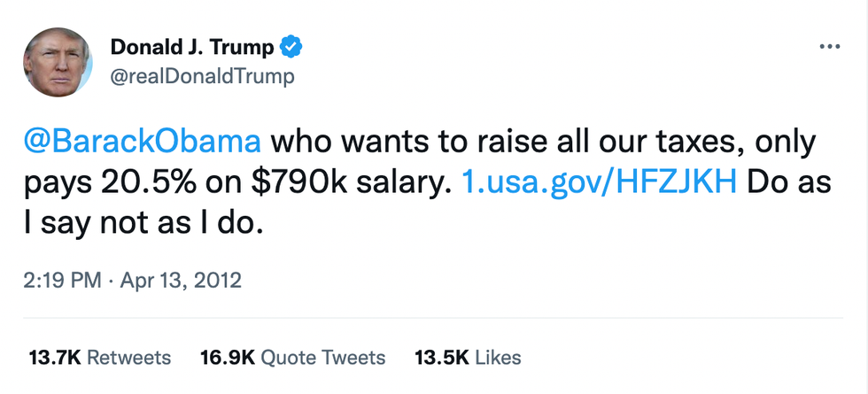Show the Likes label list
Image resolution: width=868 pixels, height=394 pixels.
(x=498, y=358)
